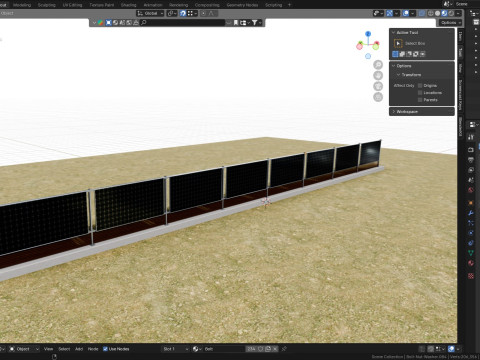The height and width of the screenshot is (360, 480).
Task: Enable Affect Only Parents checkbox
Action: [x=420, y=100]
